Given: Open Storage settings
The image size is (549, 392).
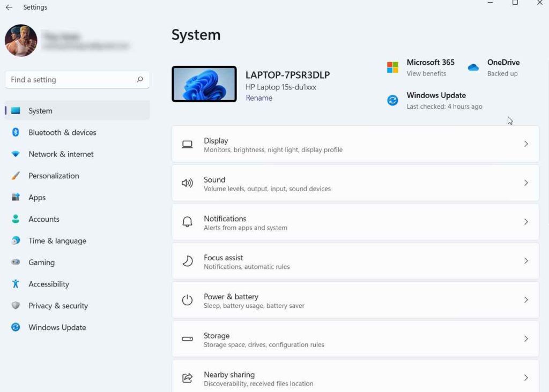Looking at the screenshot, I should pyautogui.click(x=355, y=339).
